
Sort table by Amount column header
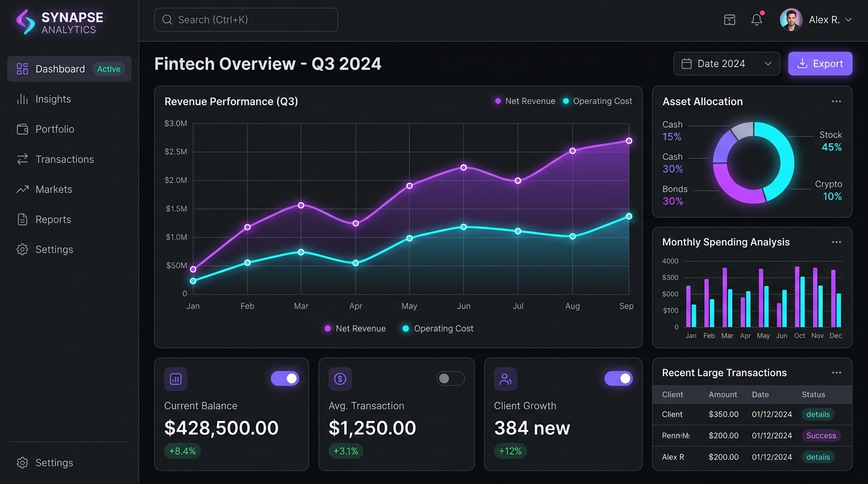(x=723, y=395)
